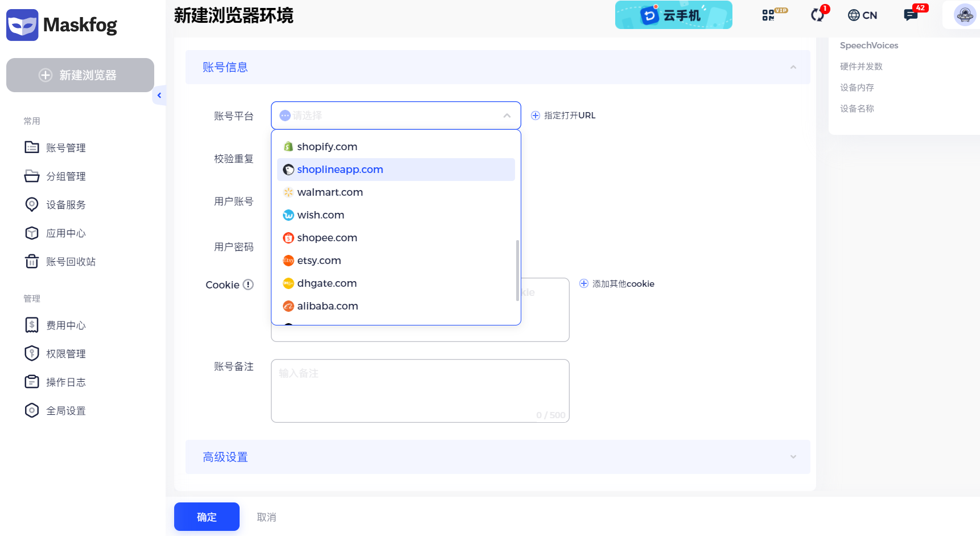The image size is (980, 536).
Task: Close the 账号平台 dropdown via its arrow
Action: tap(507, 116)
